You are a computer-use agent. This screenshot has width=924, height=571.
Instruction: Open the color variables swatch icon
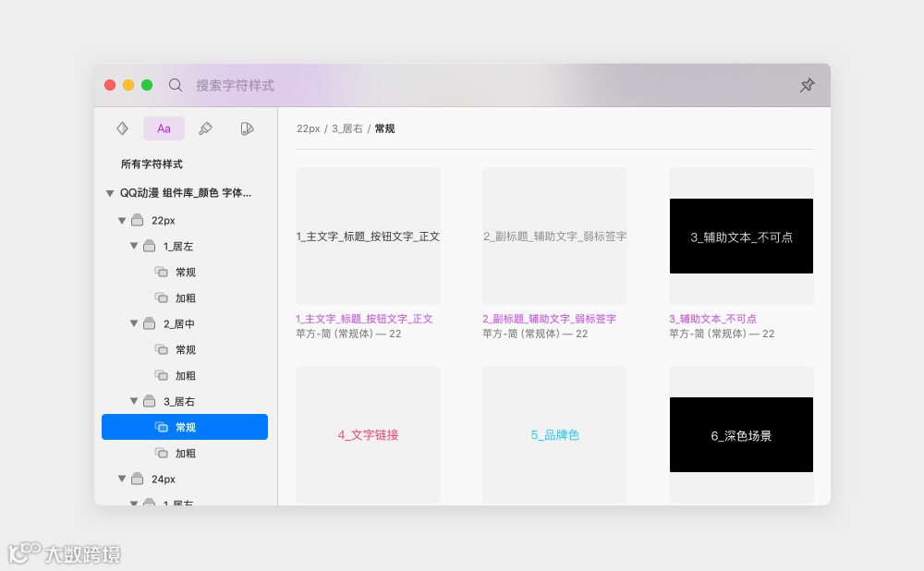247,128
